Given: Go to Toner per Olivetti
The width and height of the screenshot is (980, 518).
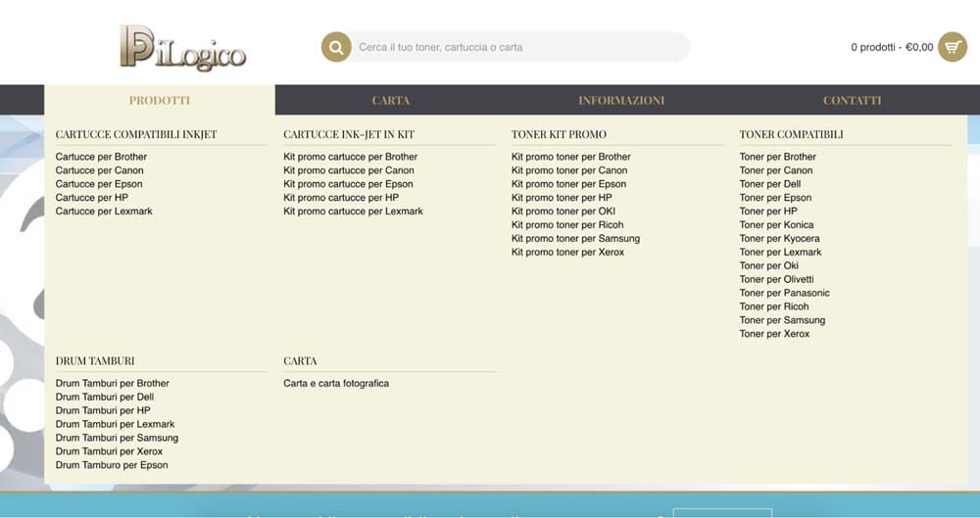Looking at the screenshot, I should [776, 279].
